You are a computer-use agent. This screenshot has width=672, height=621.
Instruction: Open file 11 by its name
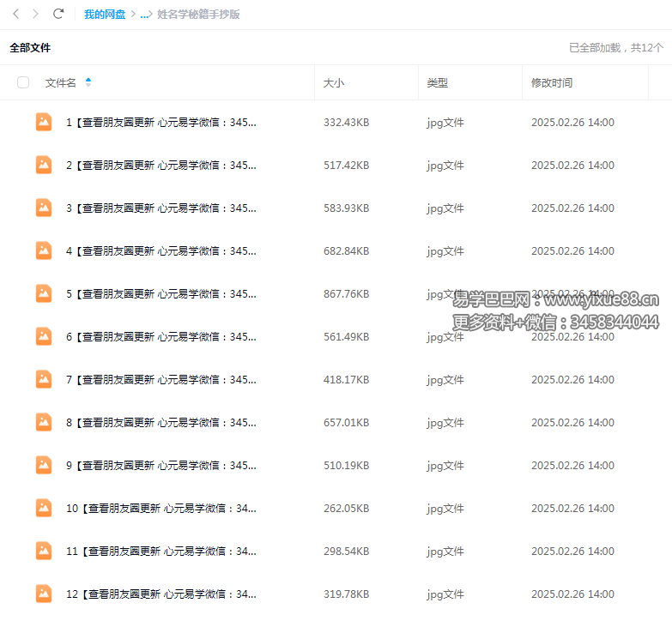(x=161, y=552)
